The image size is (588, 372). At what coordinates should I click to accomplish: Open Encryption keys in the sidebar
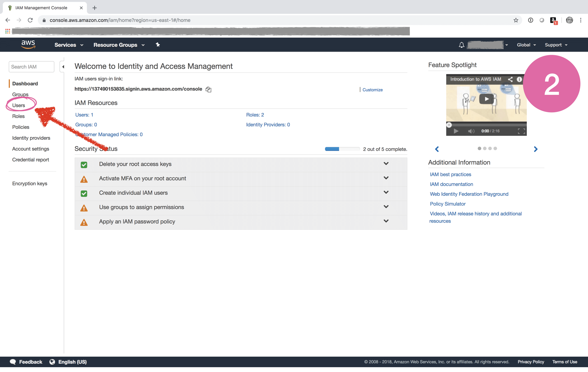(x=30, y=183)
